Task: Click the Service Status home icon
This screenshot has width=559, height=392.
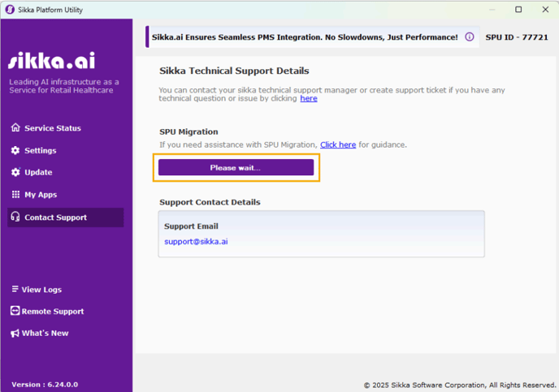Action: pyautogui.click(x=15, y=128)
